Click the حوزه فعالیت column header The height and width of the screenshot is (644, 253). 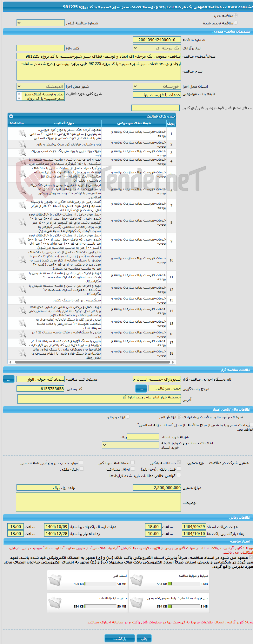(64, 123)
